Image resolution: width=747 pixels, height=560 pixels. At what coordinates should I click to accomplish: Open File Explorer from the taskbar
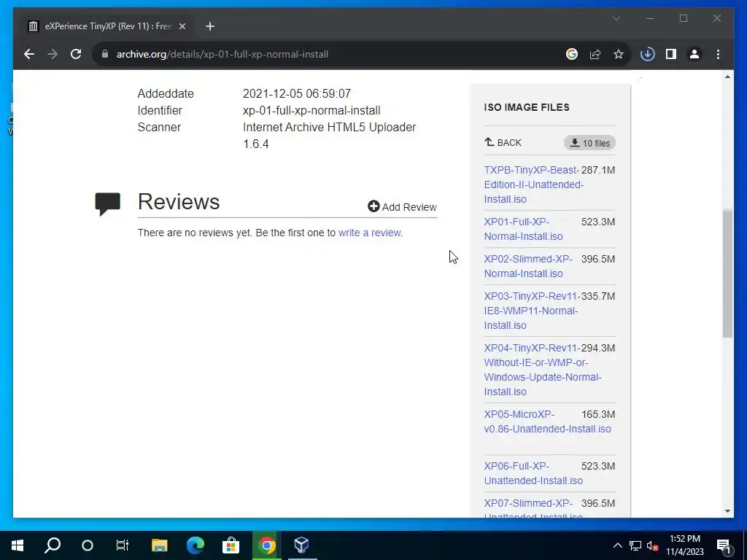tap(159, 545)
